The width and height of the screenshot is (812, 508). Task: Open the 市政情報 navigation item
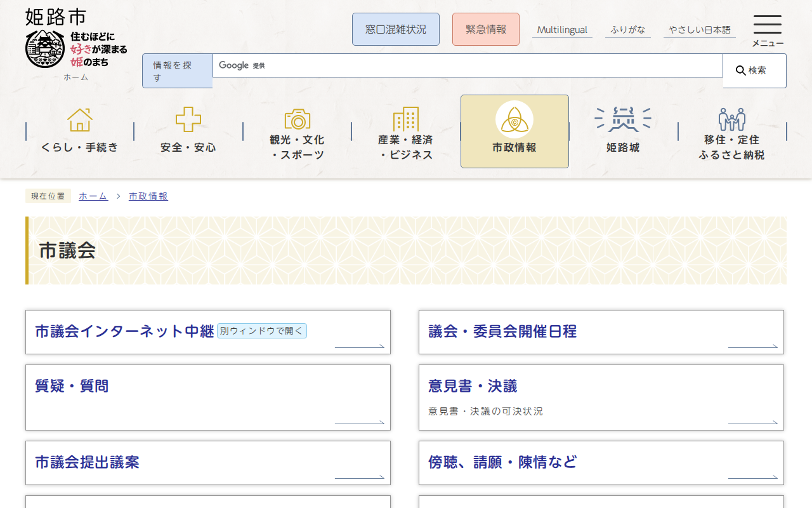pyautogui.click(x=514, y=131)
